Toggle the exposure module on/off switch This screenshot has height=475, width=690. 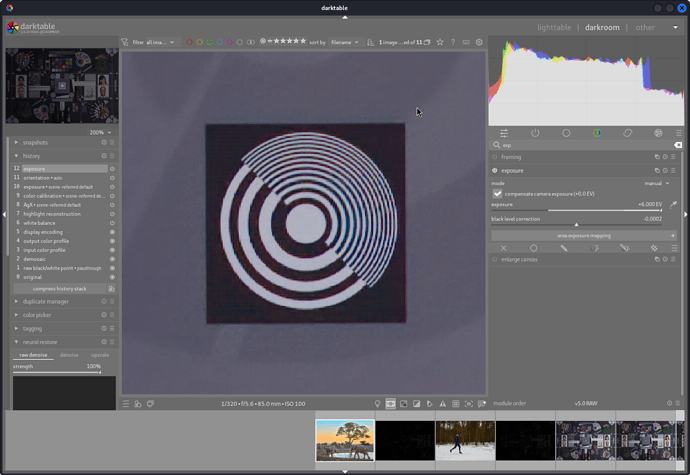(495, 170)
